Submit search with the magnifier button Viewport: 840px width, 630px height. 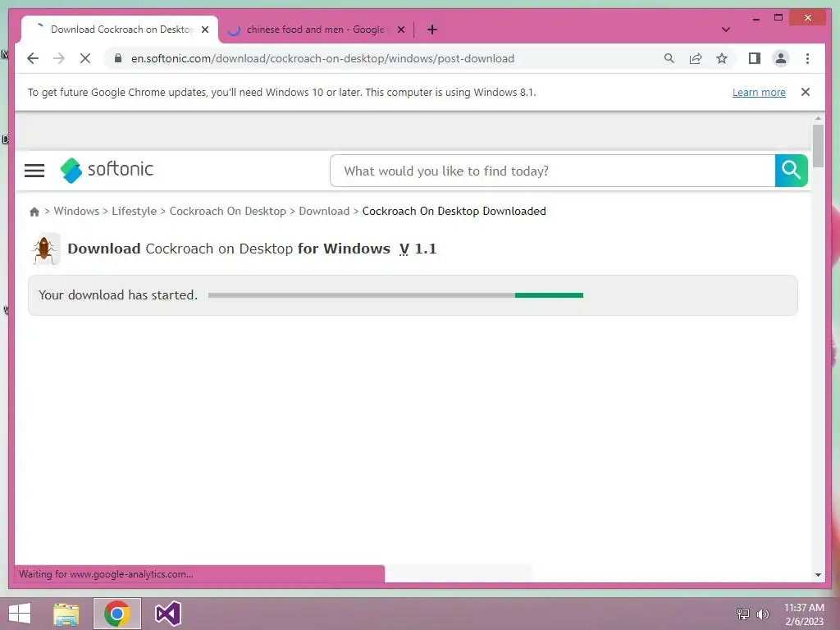791,171
